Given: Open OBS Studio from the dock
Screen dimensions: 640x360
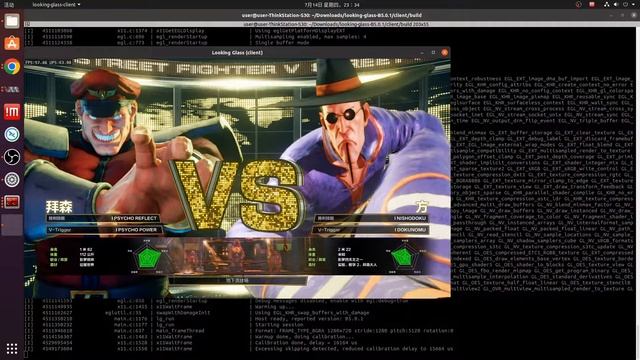Looking at the screenshot, I should click(x=12, y=157).
